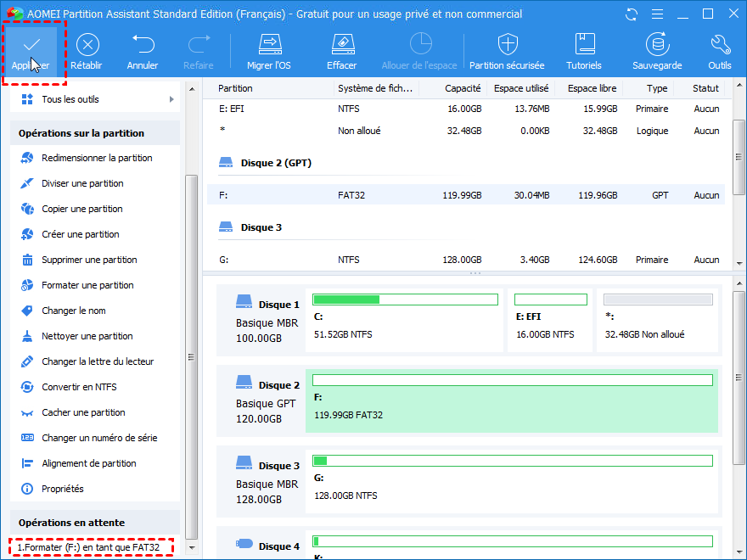Select Formater une partition option

pyautogui.click(x=87, y=285)
